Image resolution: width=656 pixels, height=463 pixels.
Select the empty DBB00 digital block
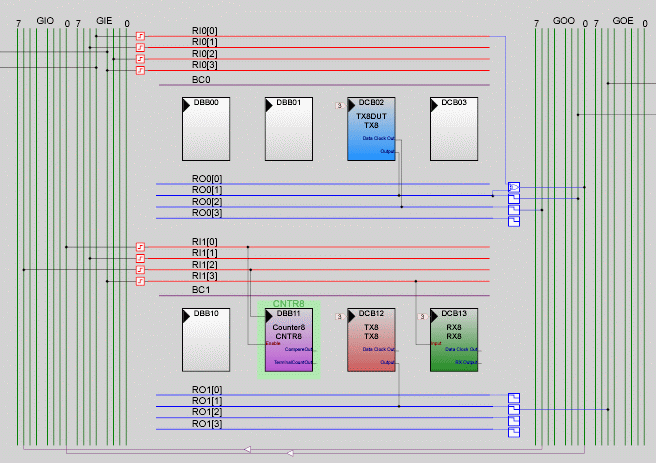(206, 129)
